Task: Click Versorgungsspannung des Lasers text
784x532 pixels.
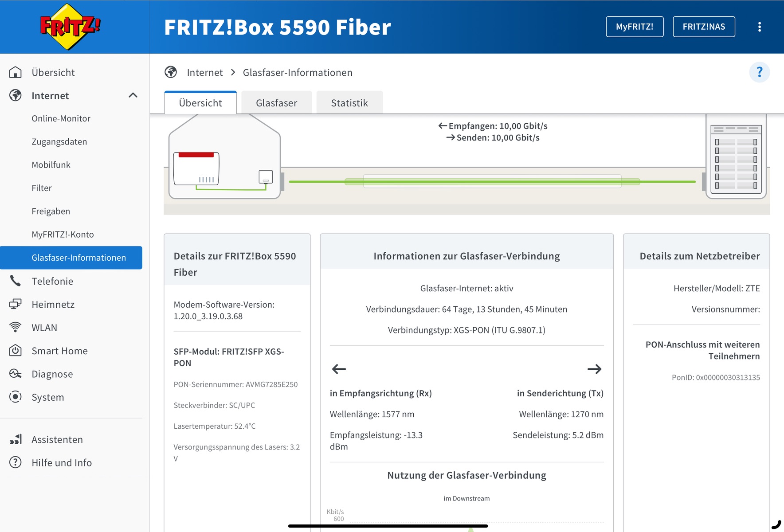Action: 237,453
